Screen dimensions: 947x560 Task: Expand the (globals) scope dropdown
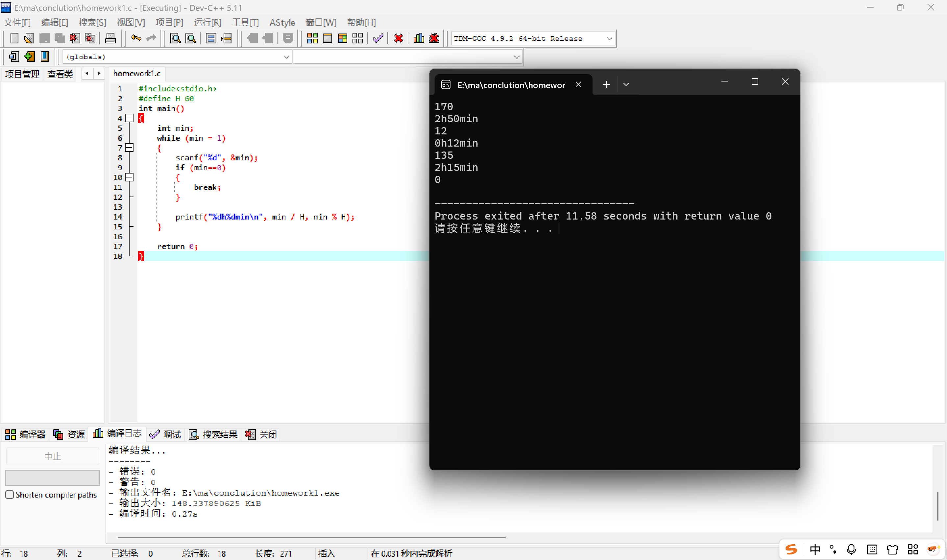point(286,57)
